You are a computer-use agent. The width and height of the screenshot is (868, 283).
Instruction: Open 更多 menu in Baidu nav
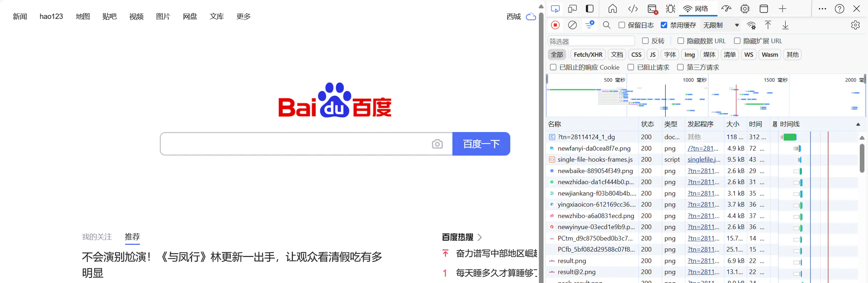pyautogui.click(x=243, y=16)
